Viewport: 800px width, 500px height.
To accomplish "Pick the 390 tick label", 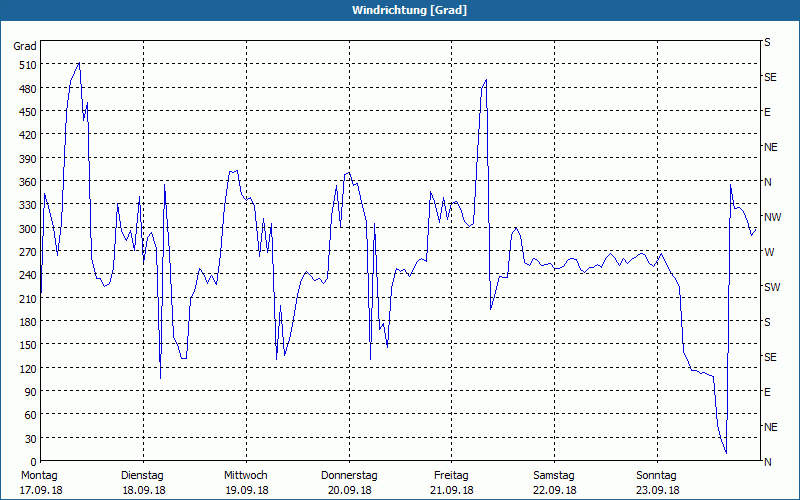I will pyautogui.click(x=28, y=159).
